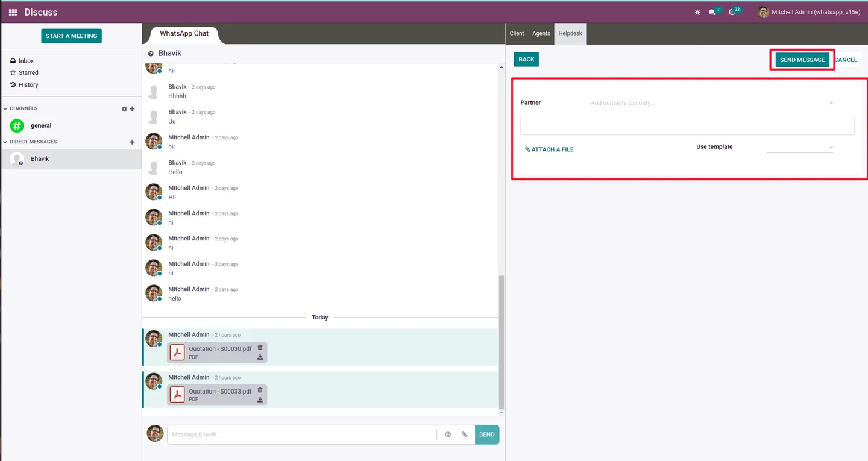
Task: Click Bhavik avatar on 'Hello' message
Action: tap(154, 167)
